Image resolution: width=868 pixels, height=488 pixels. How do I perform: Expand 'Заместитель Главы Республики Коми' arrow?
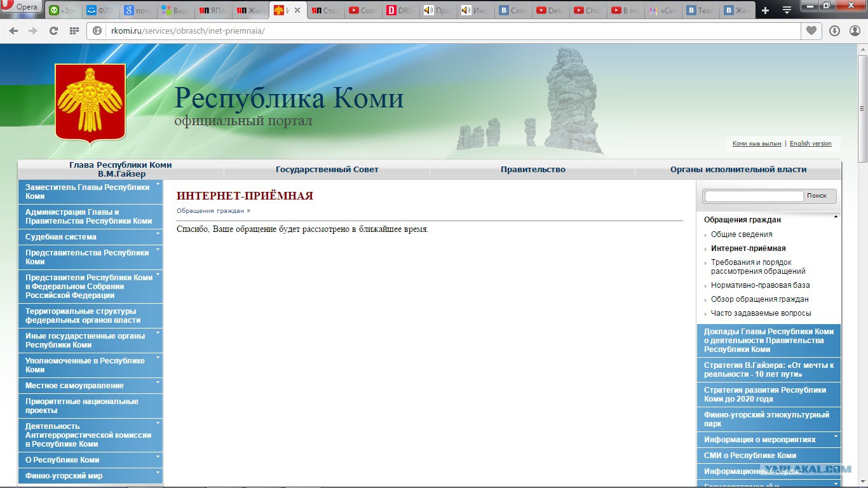[158, 184]
